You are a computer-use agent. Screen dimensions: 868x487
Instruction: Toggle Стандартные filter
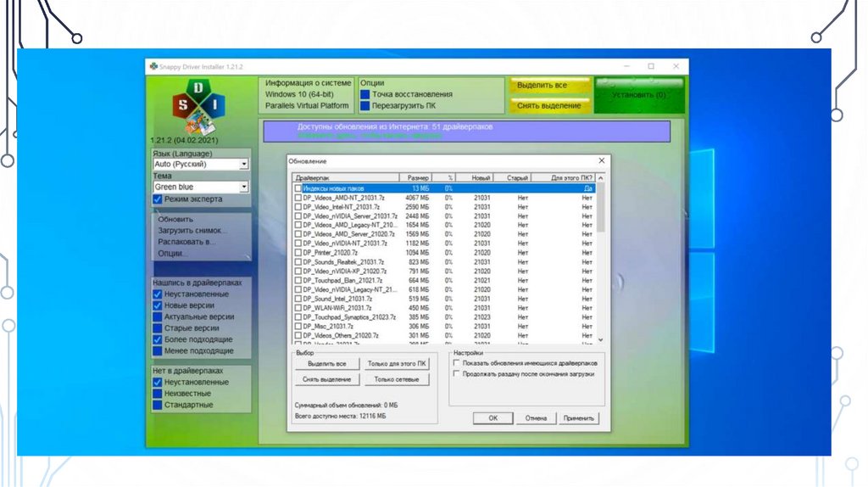click(x=157, y=405)
